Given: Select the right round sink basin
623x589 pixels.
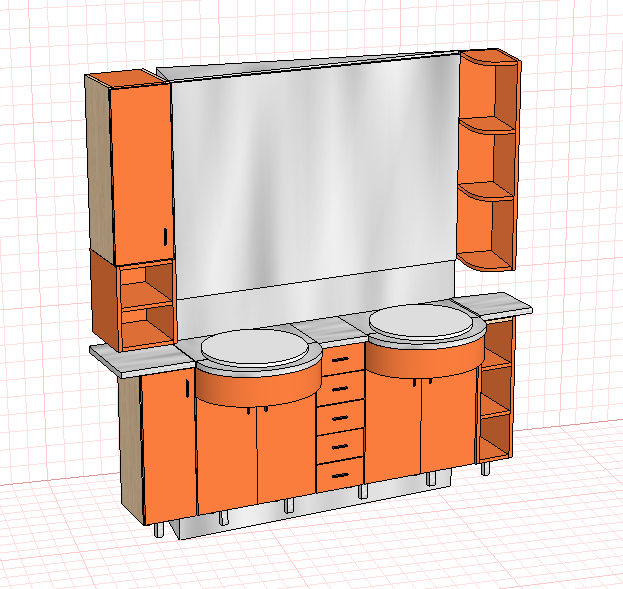Looking at the screenshot, I should click(422, 321).
